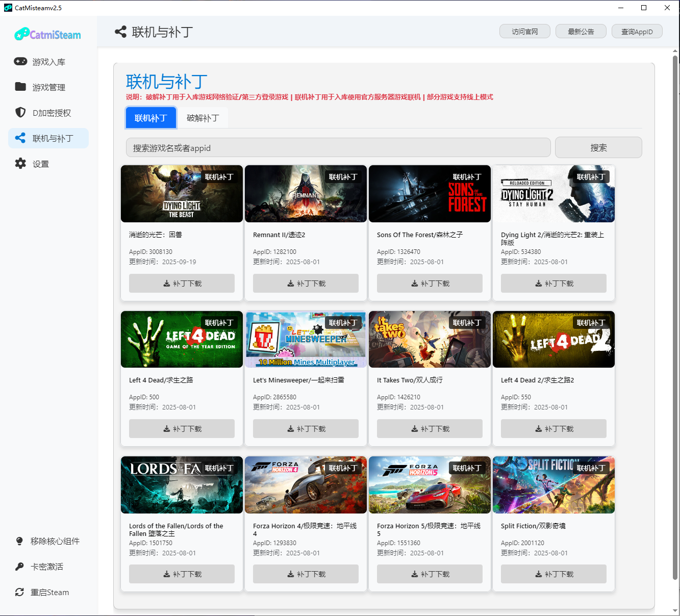Screen dimensions: 680x616
Task: Click the It Takes Two cover image
Action: click(430, 339)
